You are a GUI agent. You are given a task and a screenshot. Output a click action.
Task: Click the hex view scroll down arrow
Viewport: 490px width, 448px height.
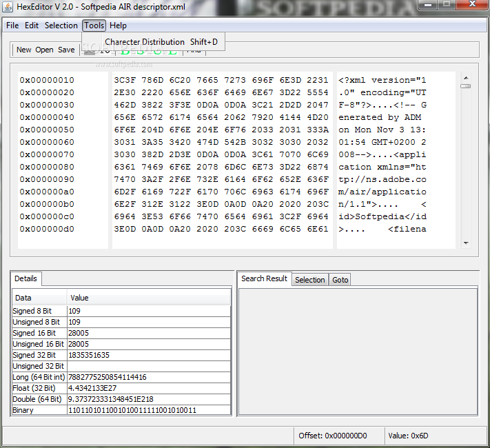466,243
